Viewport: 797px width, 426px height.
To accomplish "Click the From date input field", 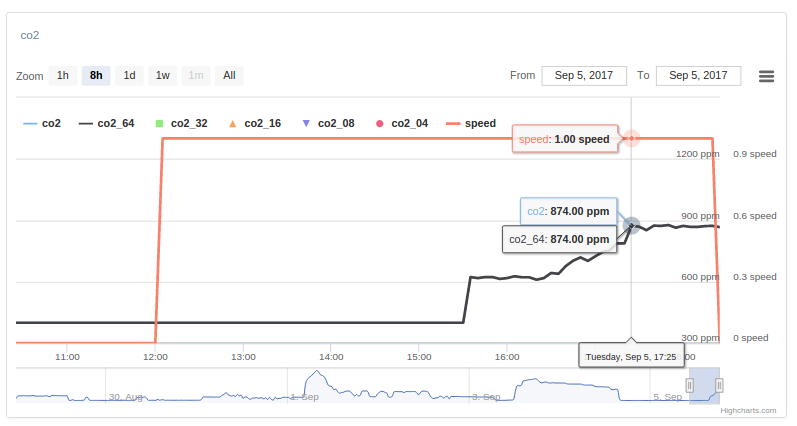I will (584, 76).
